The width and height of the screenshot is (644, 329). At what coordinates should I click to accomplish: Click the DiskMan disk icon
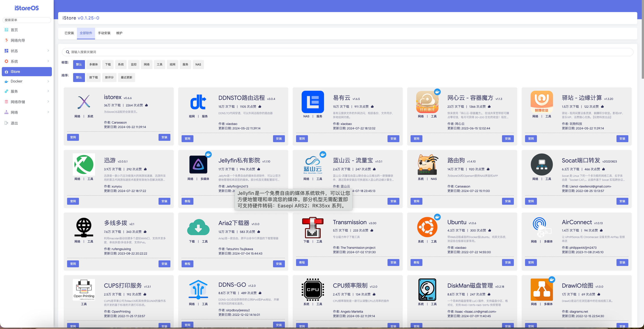click(427, 289)
